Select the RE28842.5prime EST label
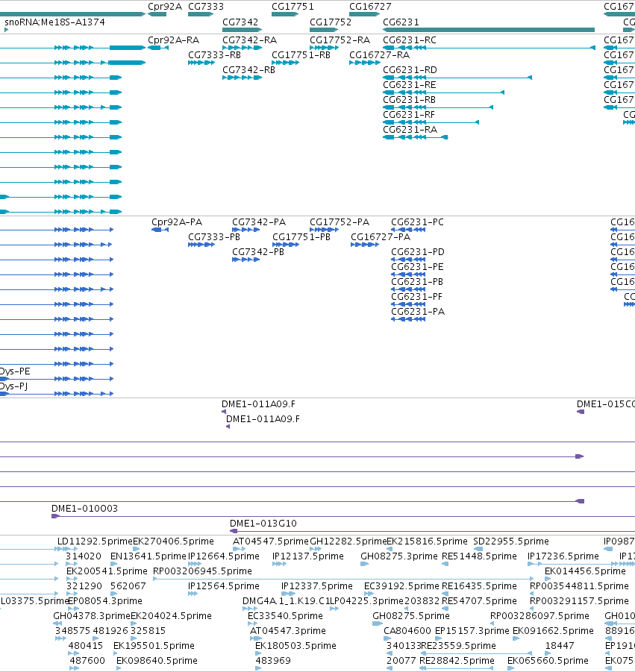 [457, 661]
